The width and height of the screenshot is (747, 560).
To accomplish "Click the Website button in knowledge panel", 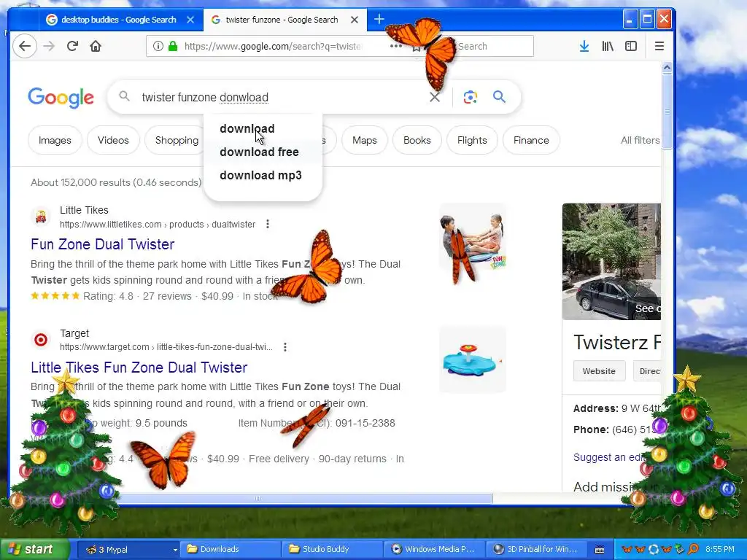I will 599,371.
